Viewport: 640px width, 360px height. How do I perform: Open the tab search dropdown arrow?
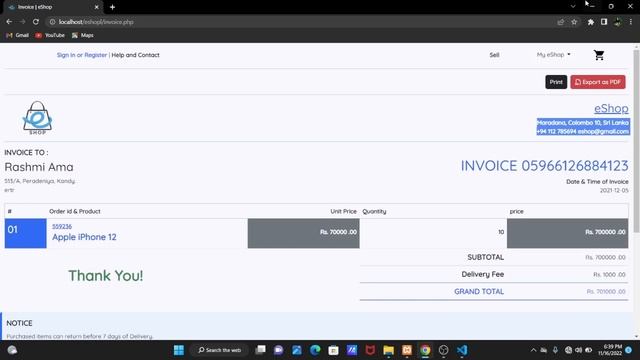tap(573, 7)
